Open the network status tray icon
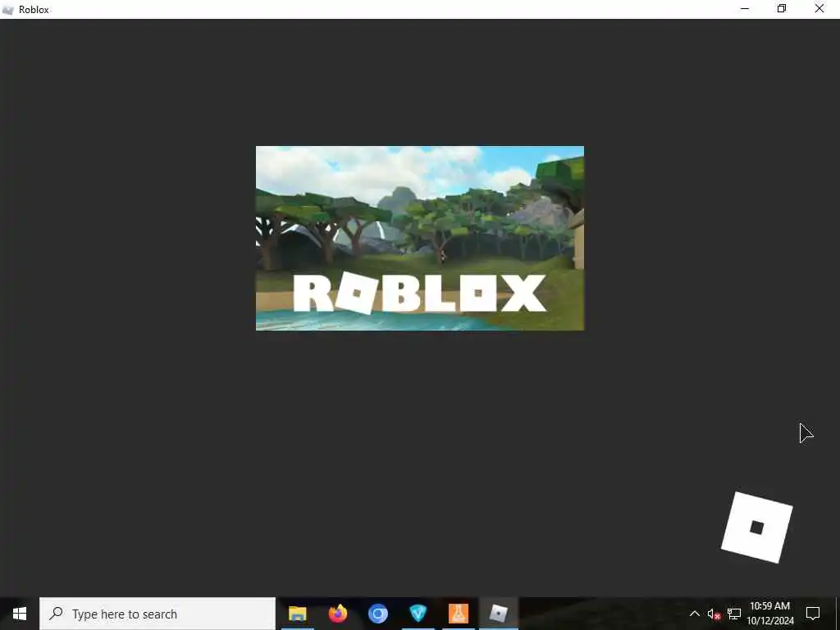The image size is (840, 630). point(734,614)
